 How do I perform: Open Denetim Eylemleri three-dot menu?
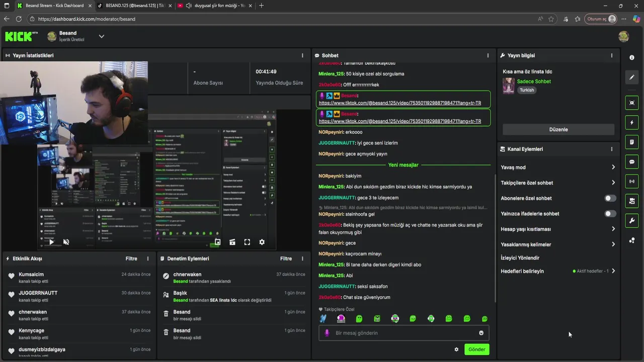point(302,258)
